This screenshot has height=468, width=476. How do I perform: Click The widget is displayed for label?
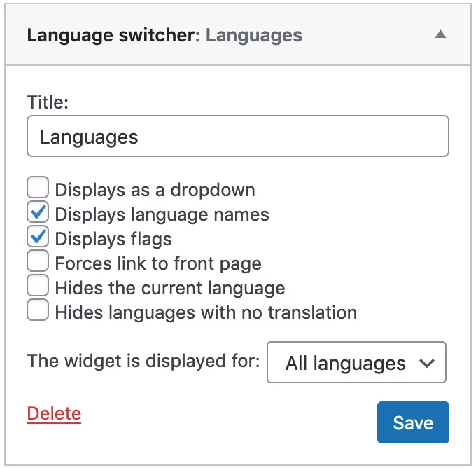tap(143, 362)
